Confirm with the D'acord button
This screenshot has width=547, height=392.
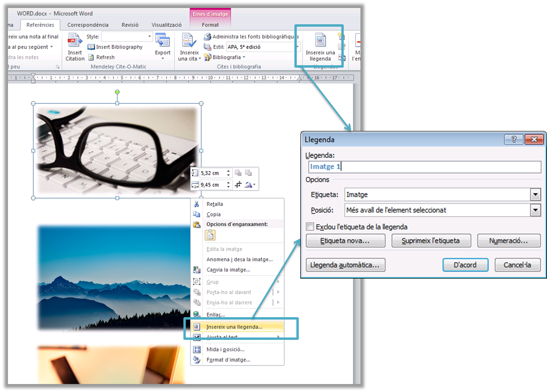(465, 265)
